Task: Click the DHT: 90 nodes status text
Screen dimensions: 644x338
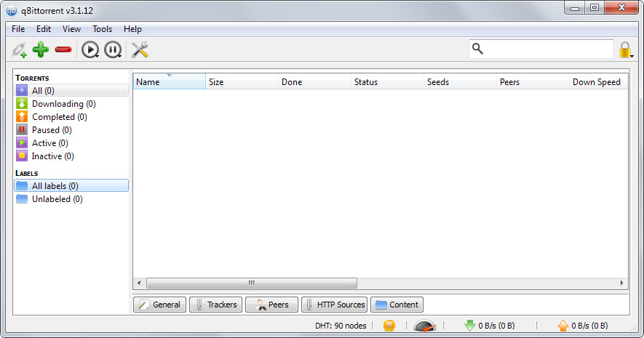Action: click(341, 326)
